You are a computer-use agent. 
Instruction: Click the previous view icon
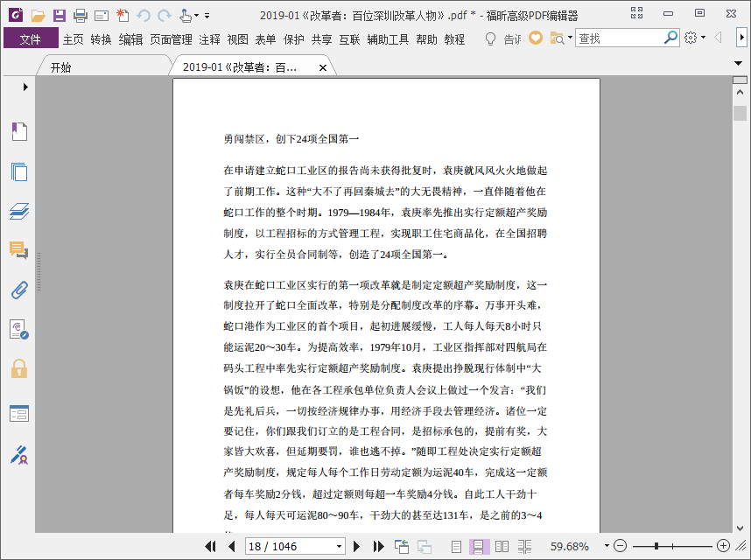pyautogui.click(x=402, y=546)
